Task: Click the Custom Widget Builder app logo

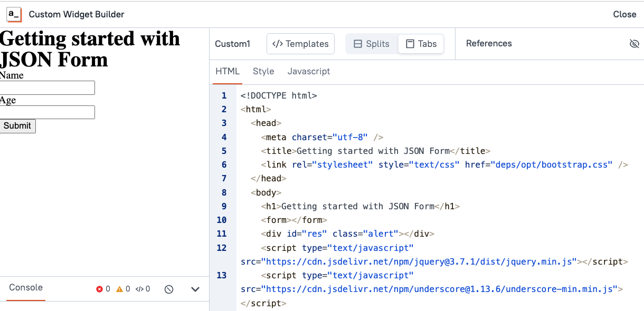Action: [x=14, y=14]
